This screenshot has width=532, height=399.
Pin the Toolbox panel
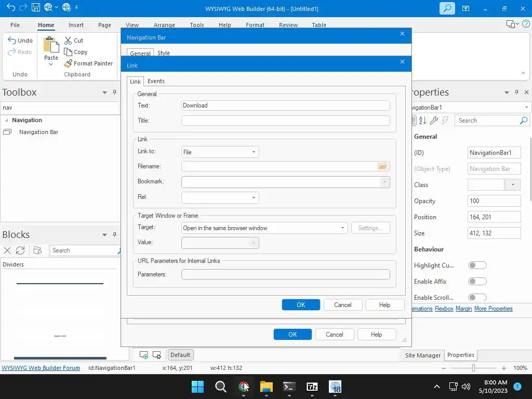coord(114,92)
